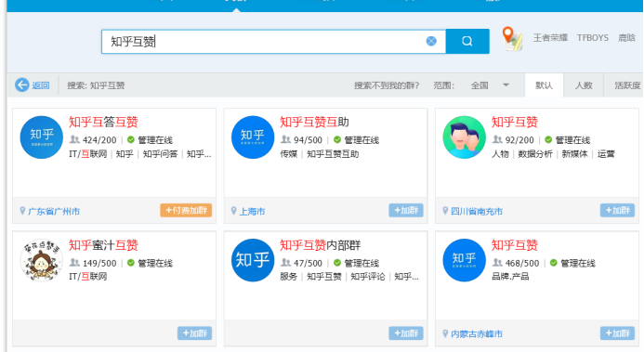This screenshot has width=644, height=352.
Task: Click the location pin beside 上海市
Action: pos(233,211)
